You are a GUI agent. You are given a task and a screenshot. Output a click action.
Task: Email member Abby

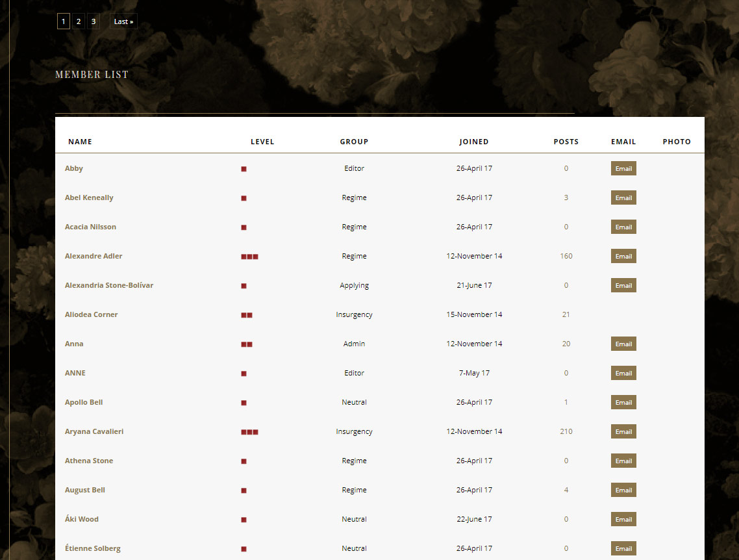click(x=623, y=168)
